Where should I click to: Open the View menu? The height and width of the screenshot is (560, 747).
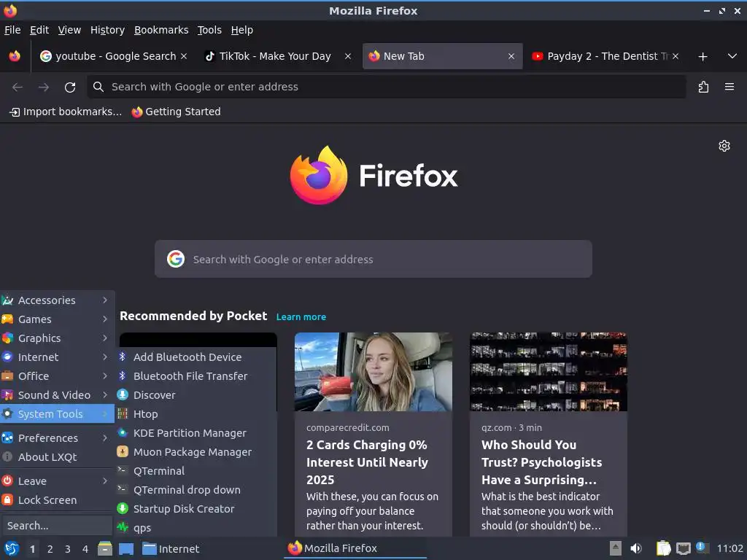pyautogui.click(x=69, y=30)
